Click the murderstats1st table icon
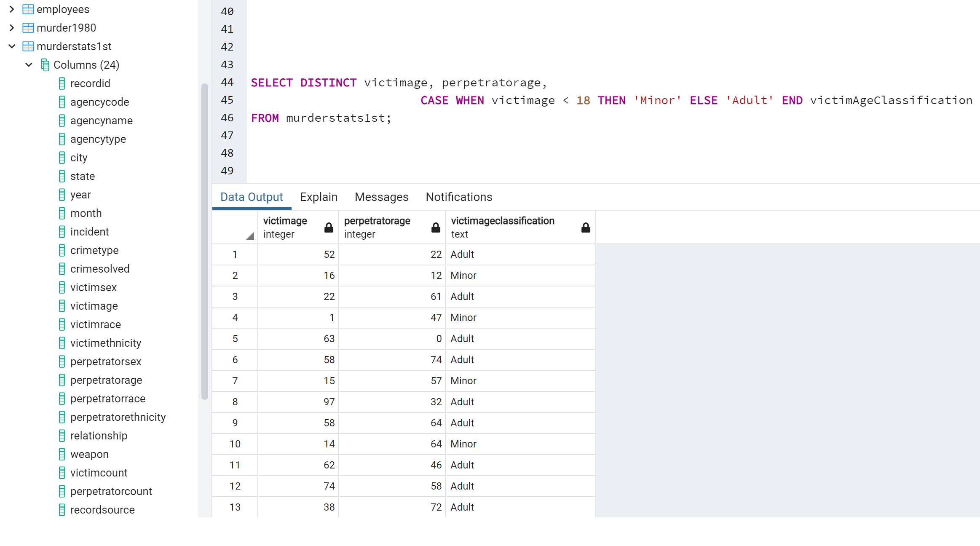The width and height of the screenshot is (980, 546). click(28, 46)
